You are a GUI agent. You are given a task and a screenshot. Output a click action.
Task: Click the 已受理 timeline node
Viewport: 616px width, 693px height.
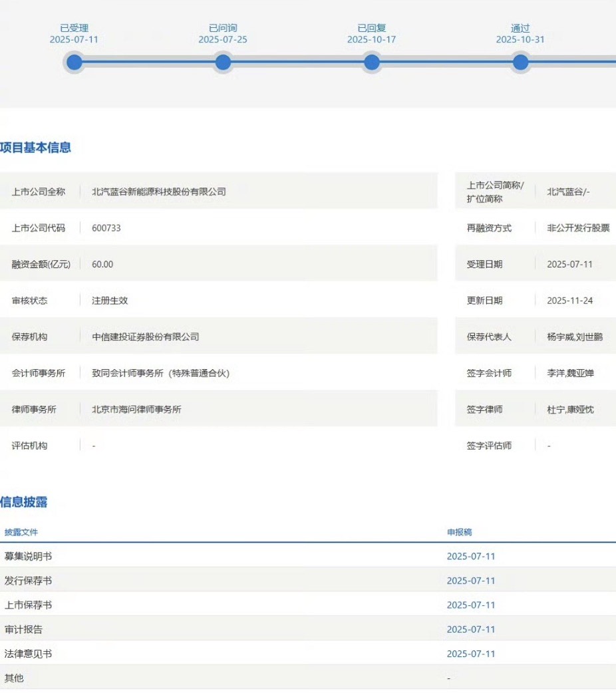coord(75,63)
